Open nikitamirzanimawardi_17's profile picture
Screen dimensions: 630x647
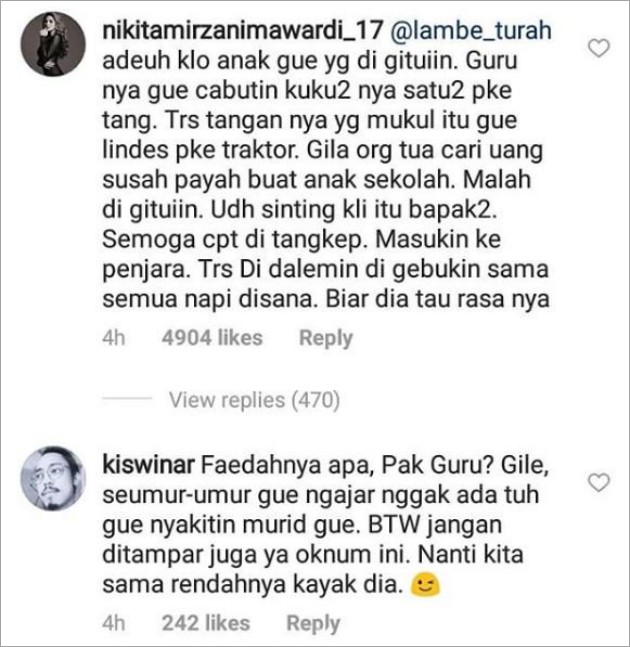(53, 44)
